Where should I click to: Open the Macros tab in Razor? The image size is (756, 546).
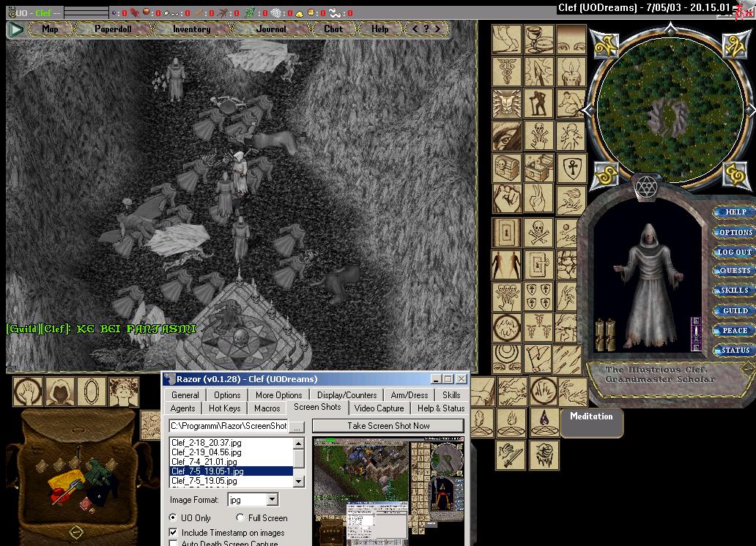(267, 408)
